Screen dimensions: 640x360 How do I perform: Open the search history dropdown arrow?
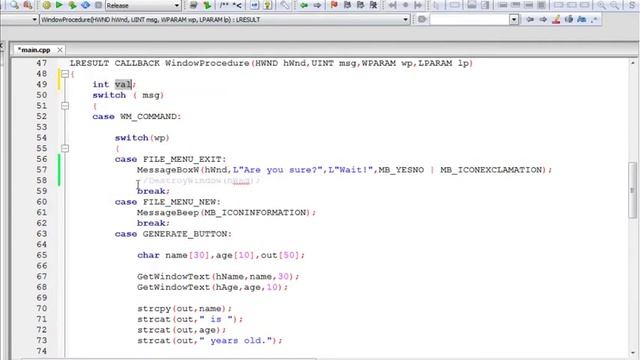pyautogui.click(x=514, y=19)
